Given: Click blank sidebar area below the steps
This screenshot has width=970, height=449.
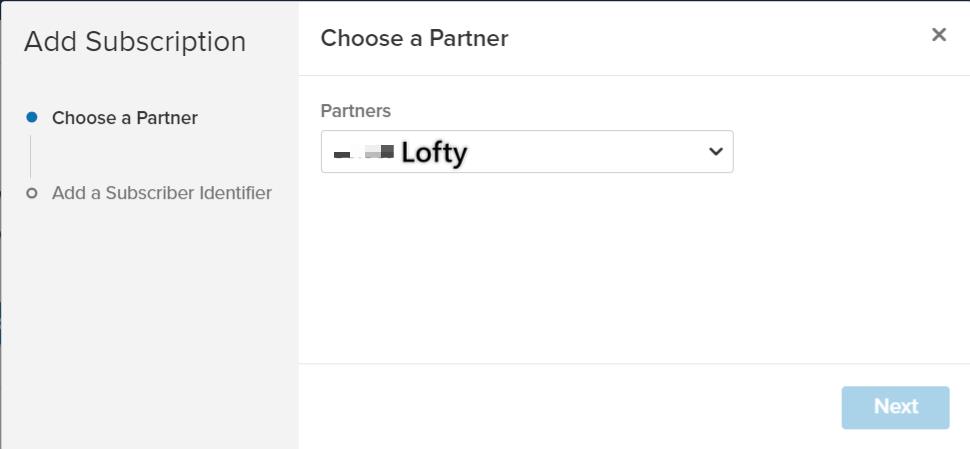Looking at the screenshot, I should click(150, 330).
